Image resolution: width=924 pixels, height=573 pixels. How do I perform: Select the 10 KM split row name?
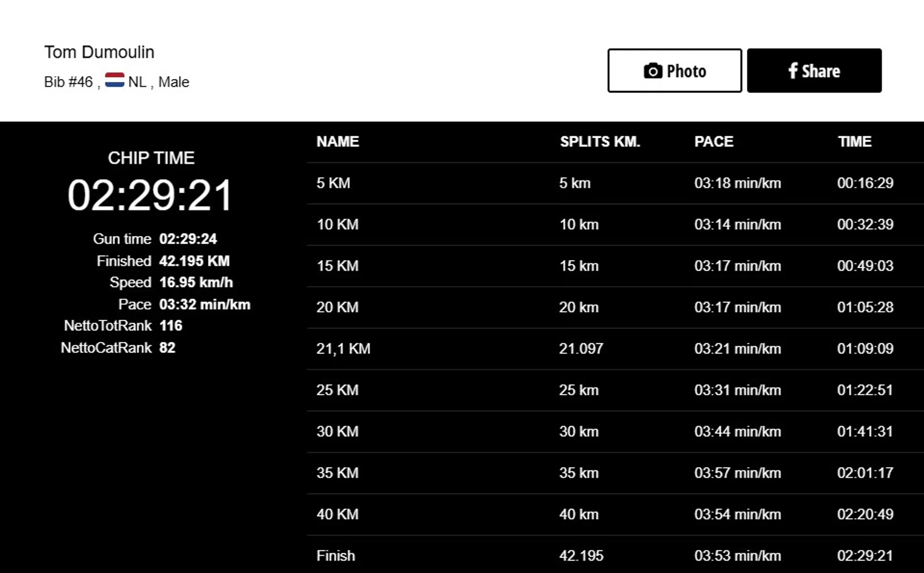pyautogui.click(x=337, y=225)
